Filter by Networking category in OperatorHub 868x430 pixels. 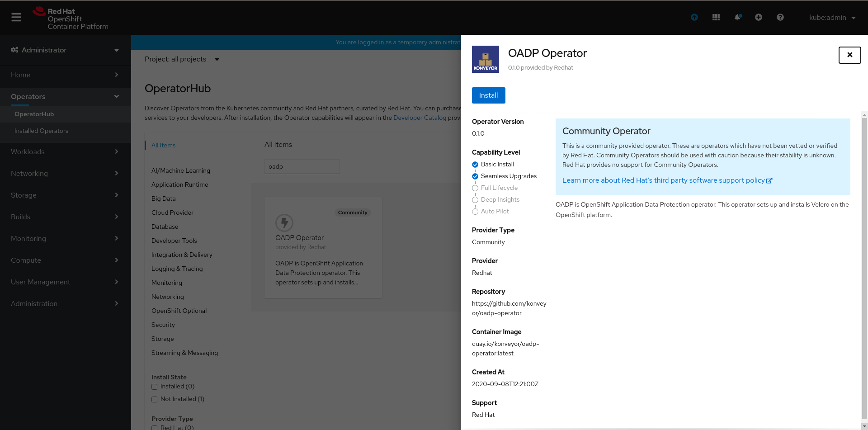tap(168, 297)
